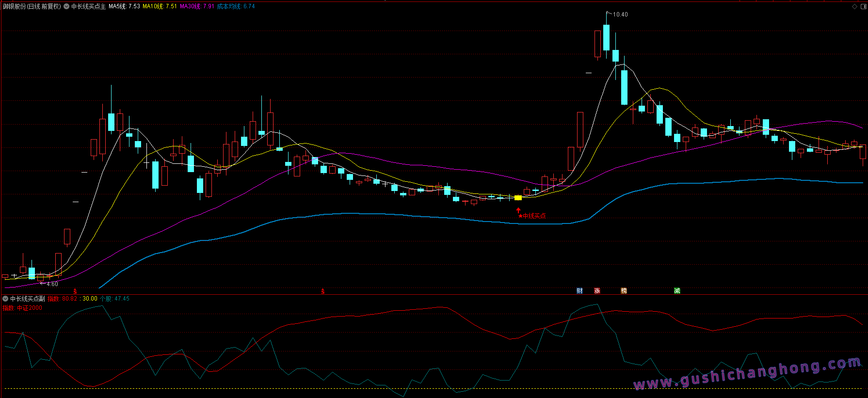Screen dimensions: 868x398
Task: Expand the sub-chart 中长线买点副 dropdown arrow
Action: [x=5, y=299]
